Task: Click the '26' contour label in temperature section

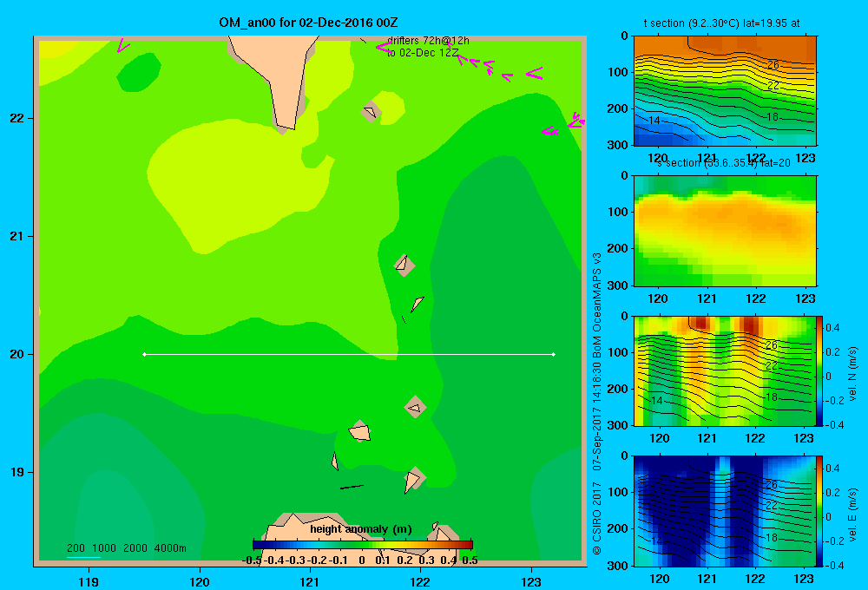Action: pos(773,65)
